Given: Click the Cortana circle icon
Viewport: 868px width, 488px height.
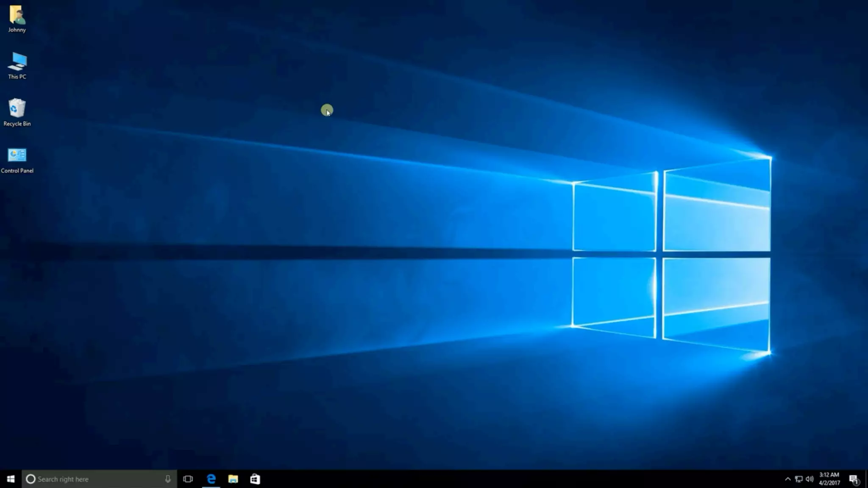Looking at the screenshot, I should click(x=31, y=479).
